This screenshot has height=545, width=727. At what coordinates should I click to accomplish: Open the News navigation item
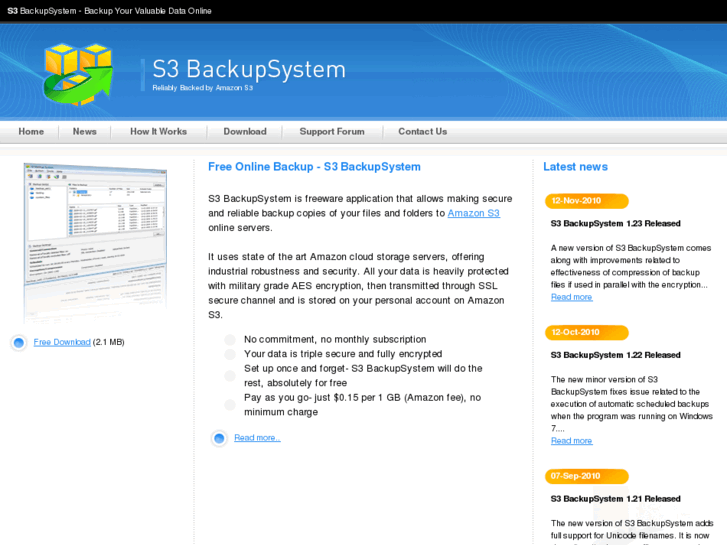click(x=84, y=131)
